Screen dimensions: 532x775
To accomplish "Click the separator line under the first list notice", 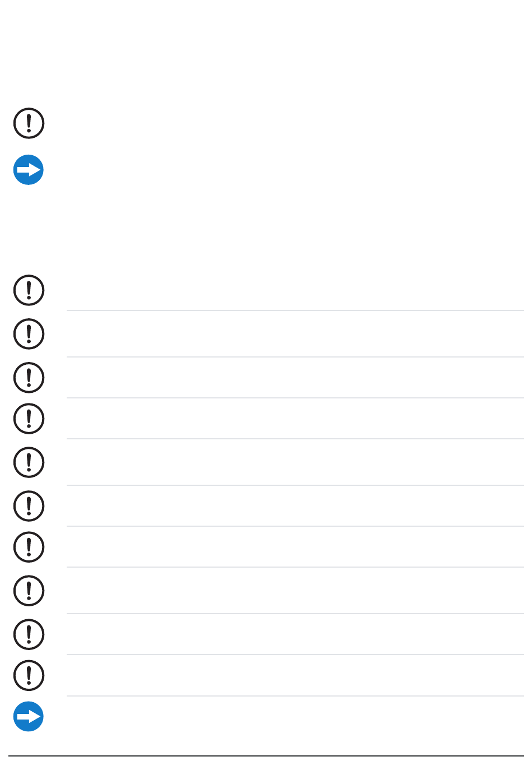I will click(x=295, y=310).
